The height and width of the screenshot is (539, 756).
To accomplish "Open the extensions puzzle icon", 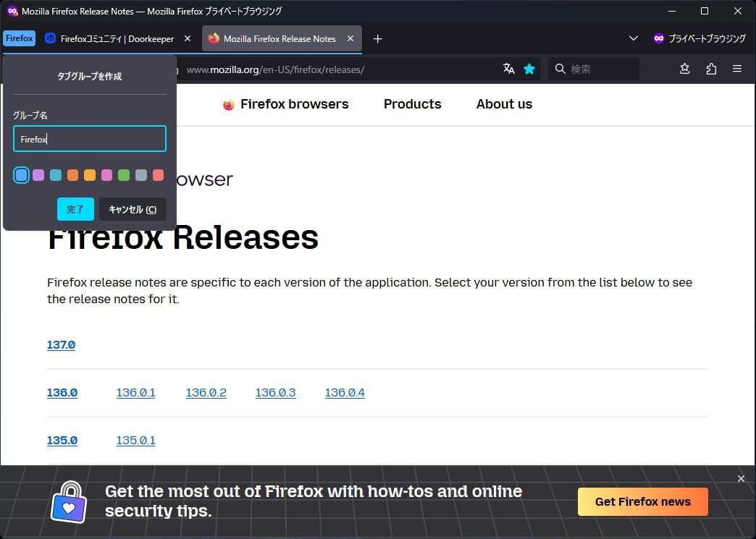I will coord(711,69).
